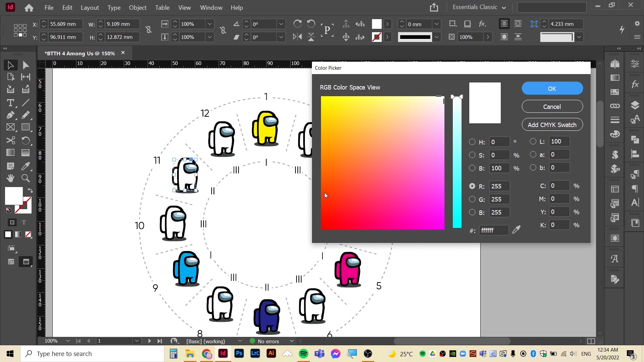The width and height of the screenshot is (644, 362).
Task: Open the Layers panel icon
Action: [x=635, y=105]
